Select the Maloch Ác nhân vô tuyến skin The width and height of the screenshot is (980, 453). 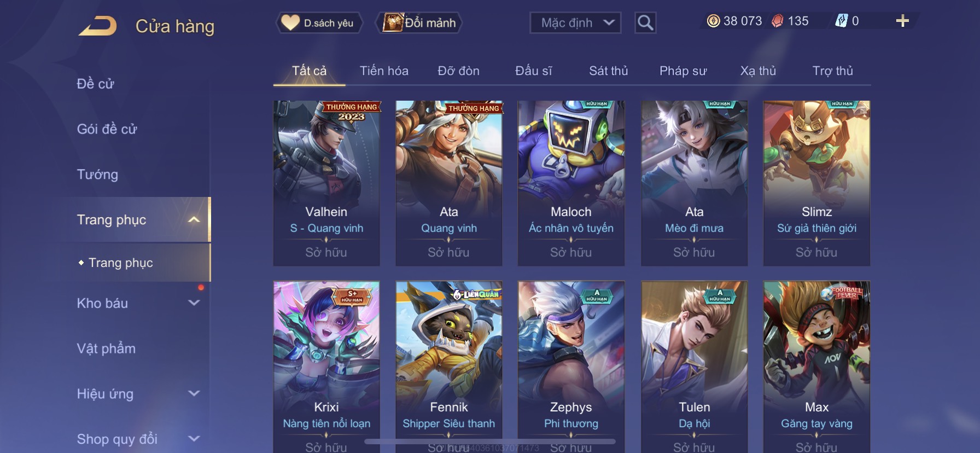tap(571, 183)
